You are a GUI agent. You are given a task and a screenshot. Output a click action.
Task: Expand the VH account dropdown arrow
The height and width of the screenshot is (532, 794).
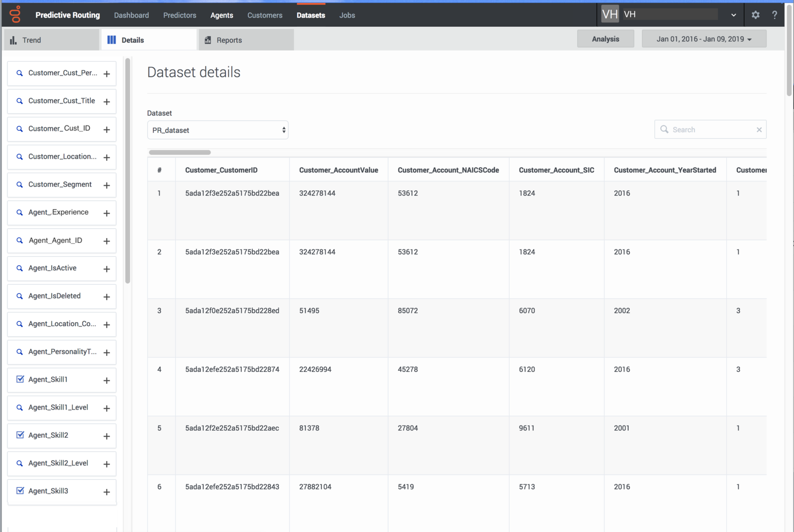tap(733, 15)
